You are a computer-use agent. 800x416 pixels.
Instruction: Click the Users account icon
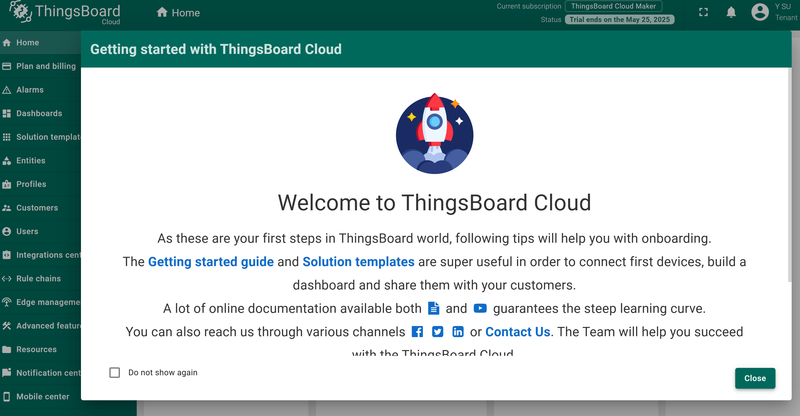tap(7, 231)
